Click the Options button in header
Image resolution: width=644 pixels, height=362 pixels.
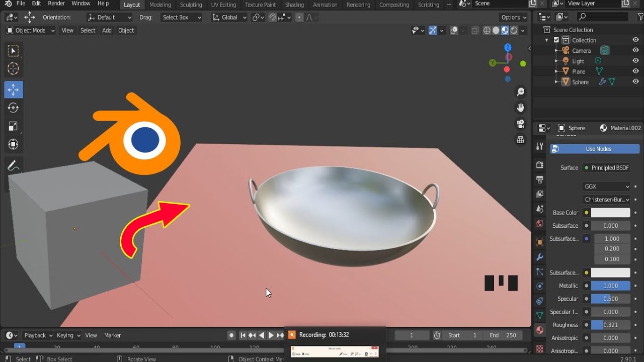[514, 17]
